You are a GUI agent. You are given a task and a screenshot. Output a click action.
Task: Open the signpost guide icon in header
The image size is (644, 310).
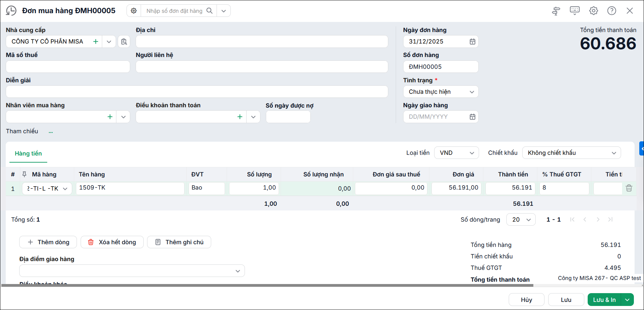[556, 11]
